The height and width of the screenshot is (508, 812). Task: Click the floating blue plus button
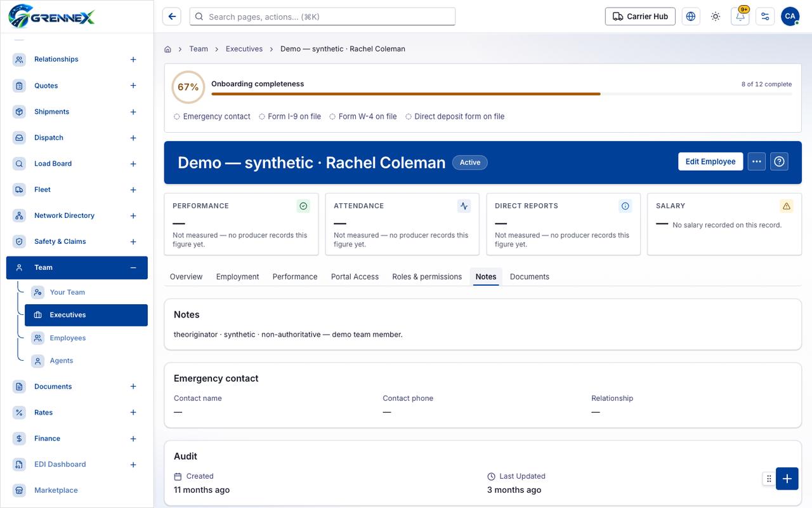click(787, 479)
